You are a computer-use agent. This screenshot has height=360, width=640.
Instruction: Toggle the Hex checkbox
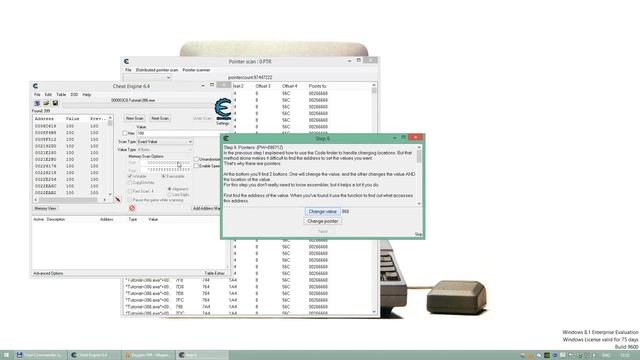pyautogui.click(x=125, y=133)
